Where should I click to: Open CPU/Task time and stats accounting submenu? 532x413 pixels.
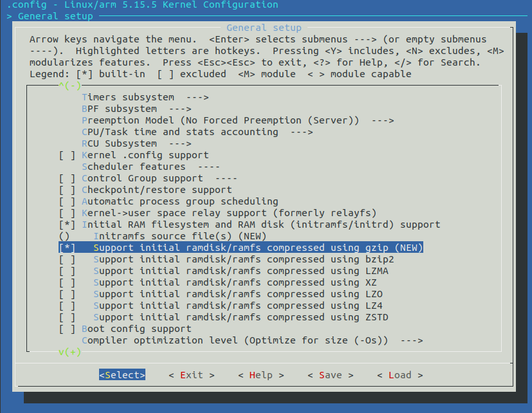point(197,132)
